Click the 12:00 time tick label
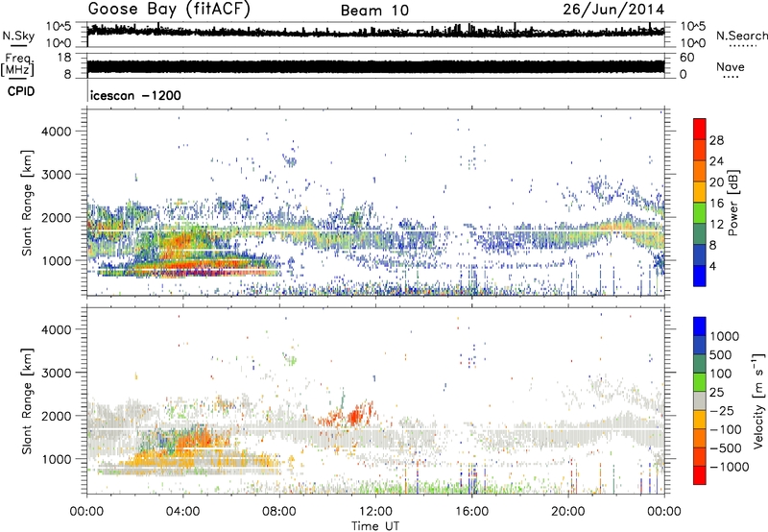Viewport: 768px width, 532px height. pos(375,512)
